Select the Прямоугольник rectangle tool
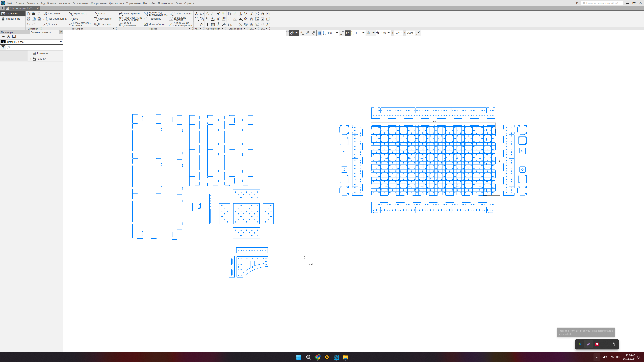This screenshot has width=644, height=362. (x=55, y=19)
